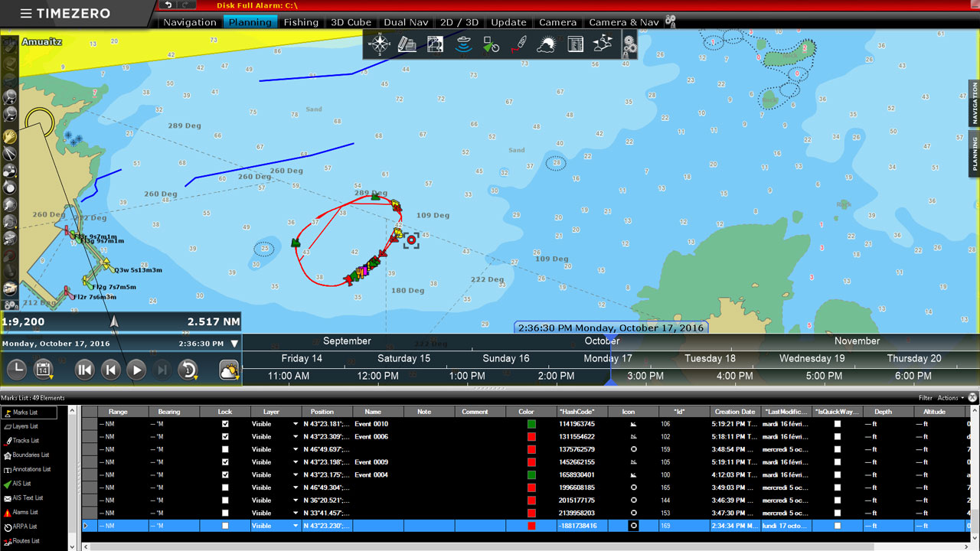Click the compass rose chart orientation icon
Viewport: 980px width, 551px height.
[x=379, y=44]
